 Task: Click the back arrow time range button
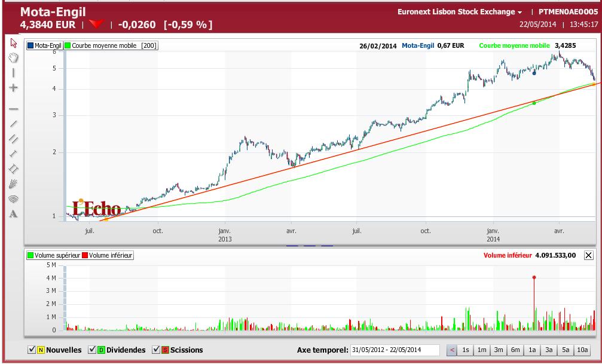click(x=453, y=350)
